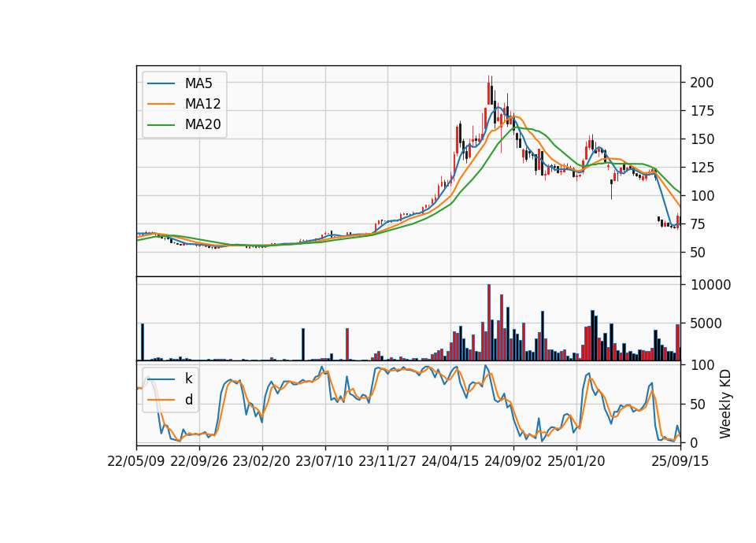Click the 150 price axis label
The width and height of the screenshot is (756, 543).
coord(702,139)
